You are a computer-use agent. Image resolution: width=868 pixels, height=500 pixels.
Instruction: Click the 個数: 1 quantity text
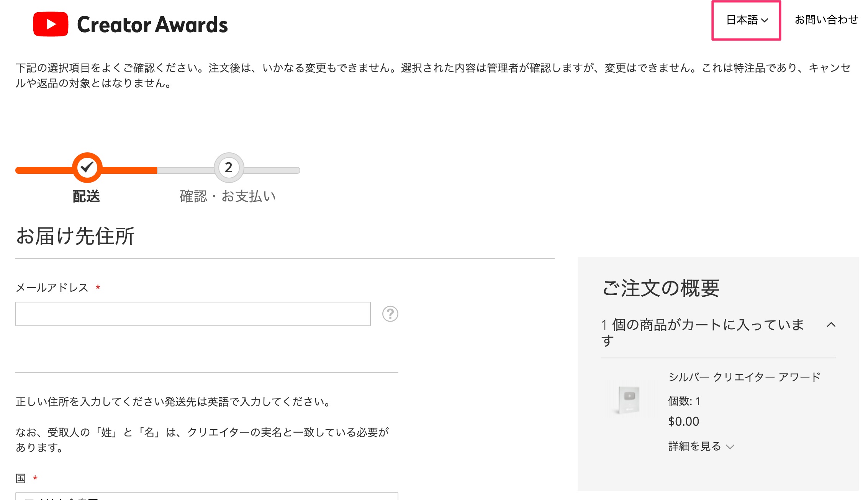tap(684, 401)
